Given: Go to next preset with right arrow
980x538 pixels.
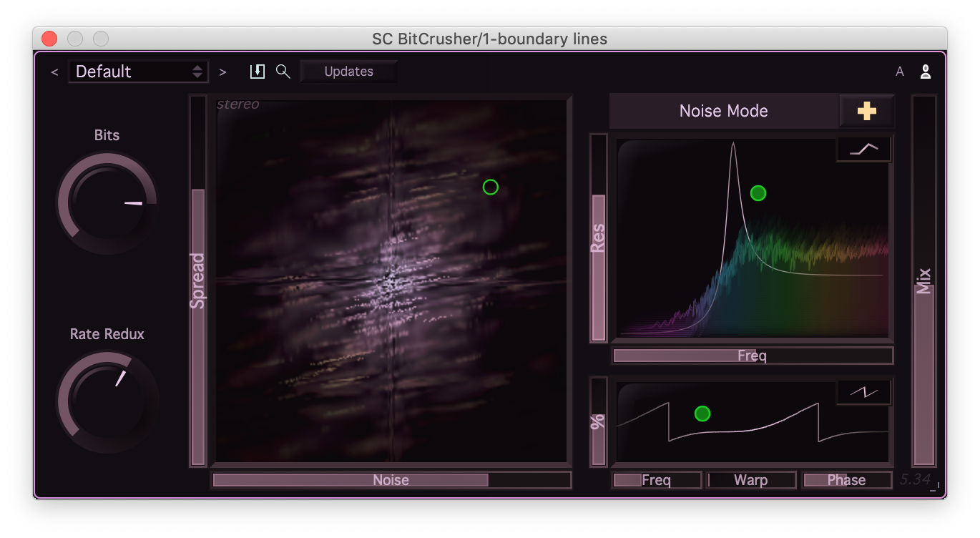Looking at the screenshot, I should (222, 72).
